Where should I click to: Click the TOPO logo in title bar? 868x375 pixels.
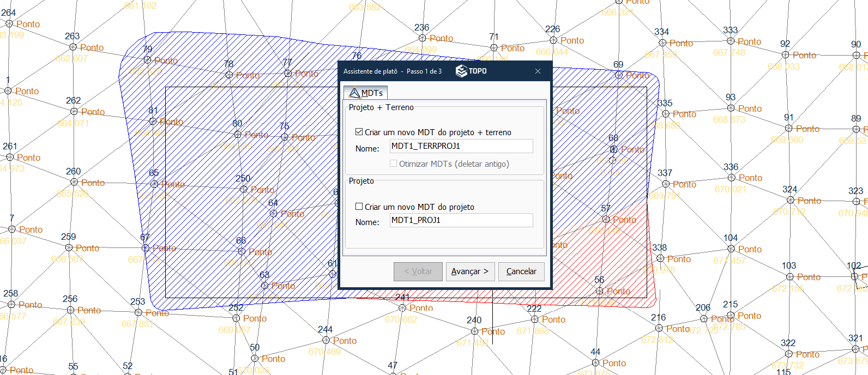click(471, 71)
